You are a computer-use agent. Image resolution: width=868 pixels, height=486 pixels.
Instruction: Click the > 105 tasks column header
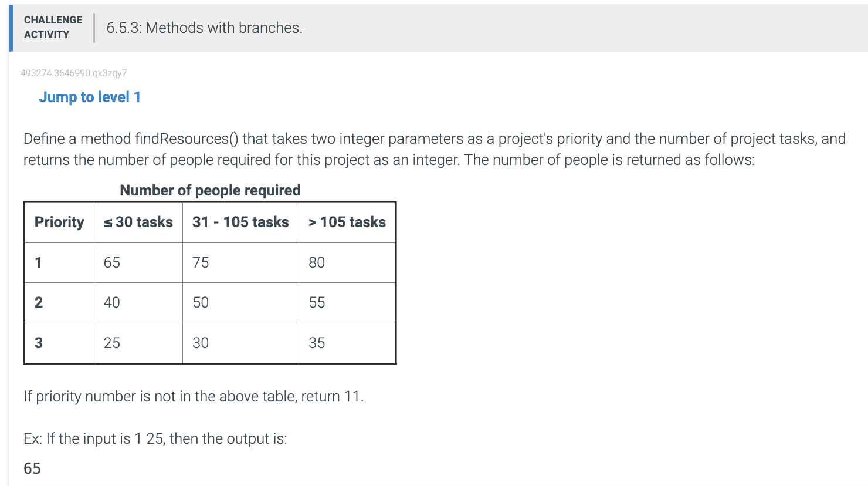coord(347,222)
